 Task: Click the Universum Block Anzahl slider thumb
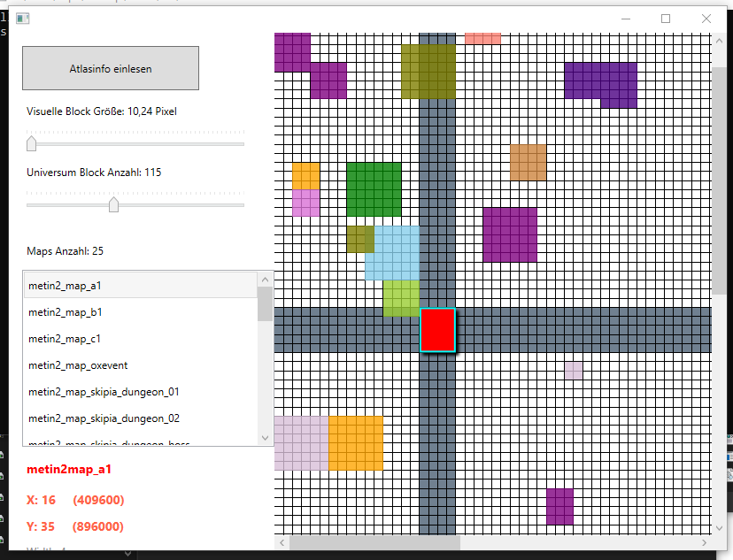(x=113, y=204)
